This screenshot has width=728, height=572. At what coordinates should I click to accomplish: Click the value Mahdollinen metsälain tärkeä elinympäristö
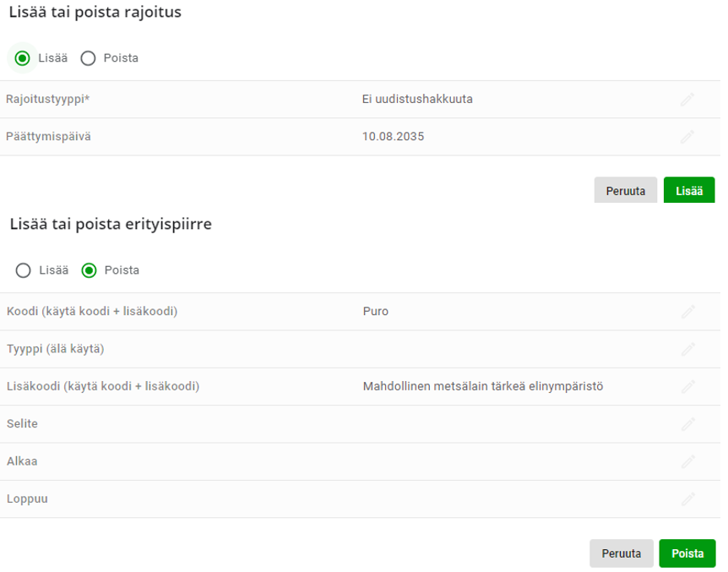[483, 387]
